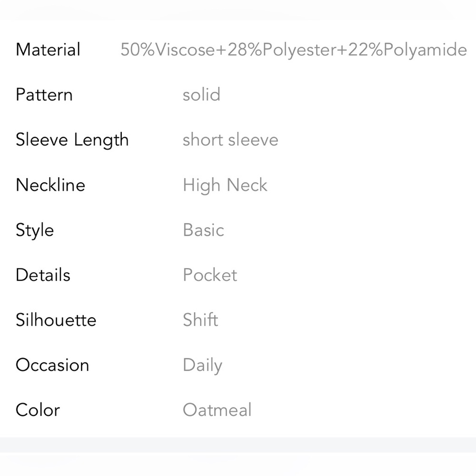Viewport: 476px width, 476px height.
Task: Click the Color label
Action: (x=38, y=410)
